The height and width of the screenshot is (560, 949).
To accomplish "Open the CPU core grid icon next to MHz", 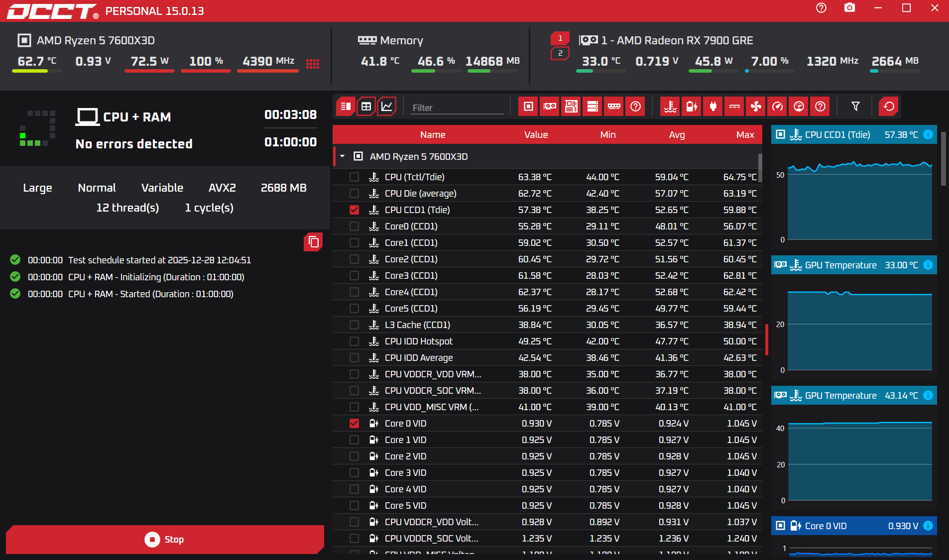I will pos(313,64).
